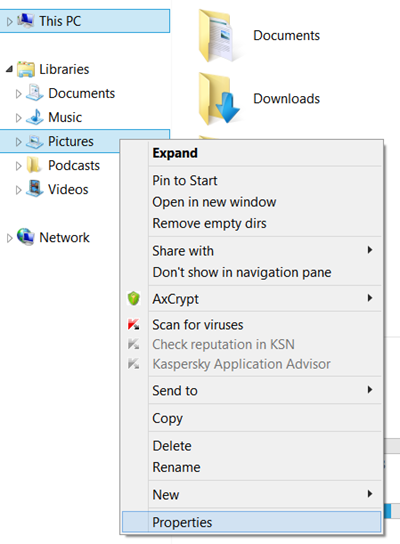Select the Downloads folder icon
This screenshot has width=400, height=544.
pos(219,99)
